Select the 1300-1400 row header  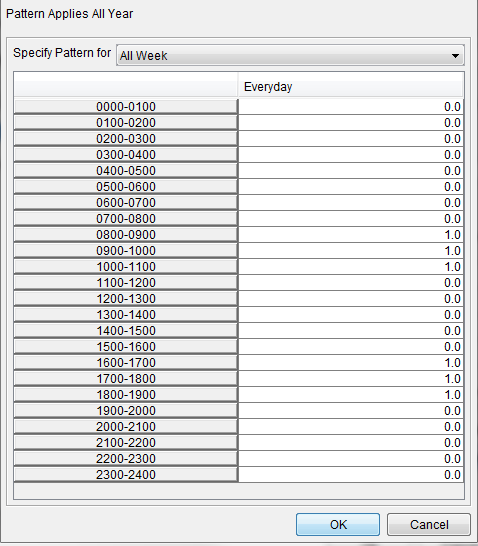point(126,315)
